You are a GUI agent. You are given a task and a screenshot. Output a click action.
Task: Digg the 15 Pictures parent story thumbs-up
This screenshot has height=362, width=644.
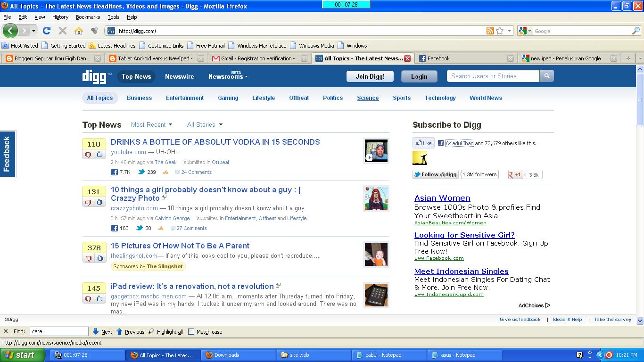(100, 258)
